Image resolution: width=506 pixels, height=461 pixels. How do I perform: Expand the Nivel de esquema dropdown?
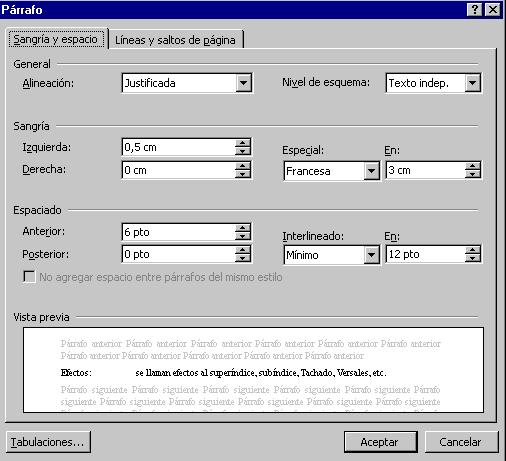473,83
